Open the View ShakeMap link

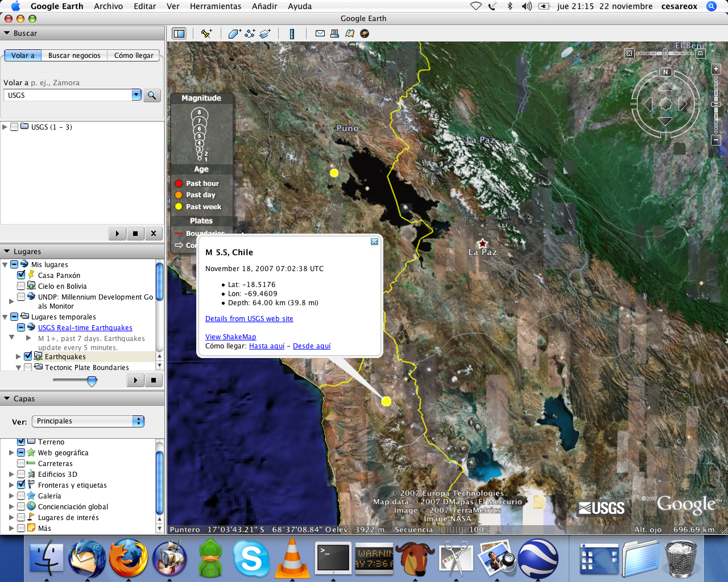230,337
